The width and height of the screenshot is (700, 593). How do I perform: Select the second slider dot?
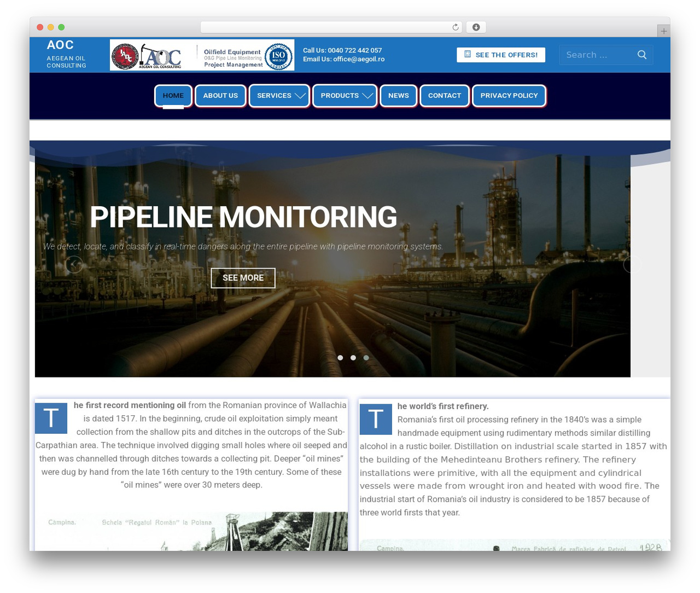(x=353, y=358)
